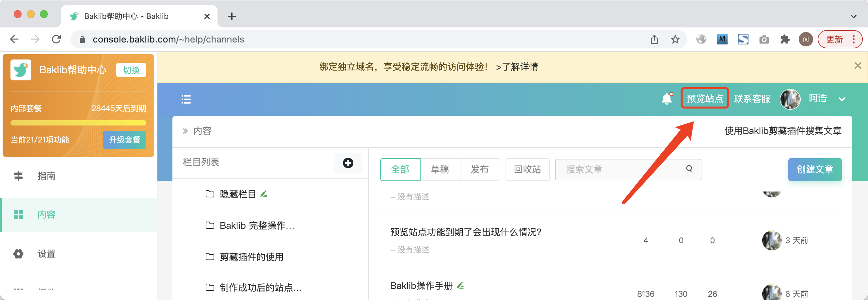Click the gear icon beside 设置
Image resolution: width=868 pixels, height=300 pixels.
[18, 254]
